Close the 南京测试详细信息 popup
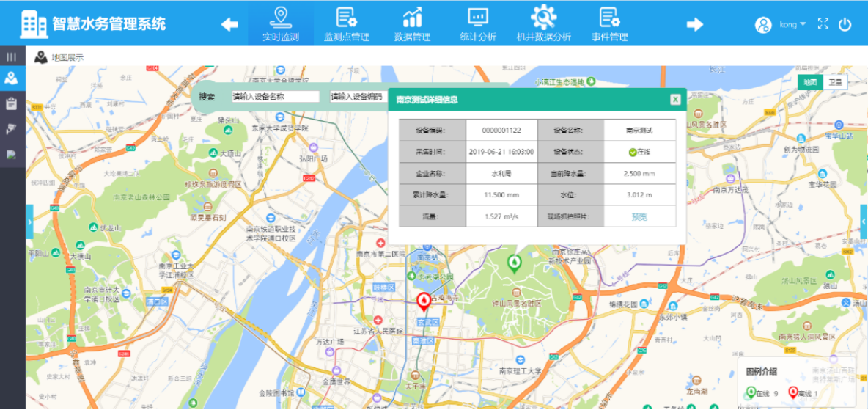The height and width of the screenshot is (410, 868). [675, 100]
